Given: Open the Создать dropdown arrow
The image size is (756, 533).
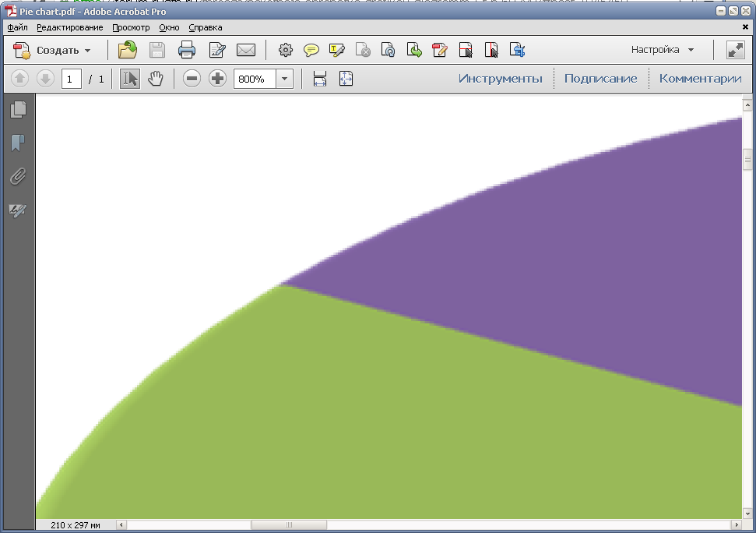Looking at the screenshot, I should 87,51.
